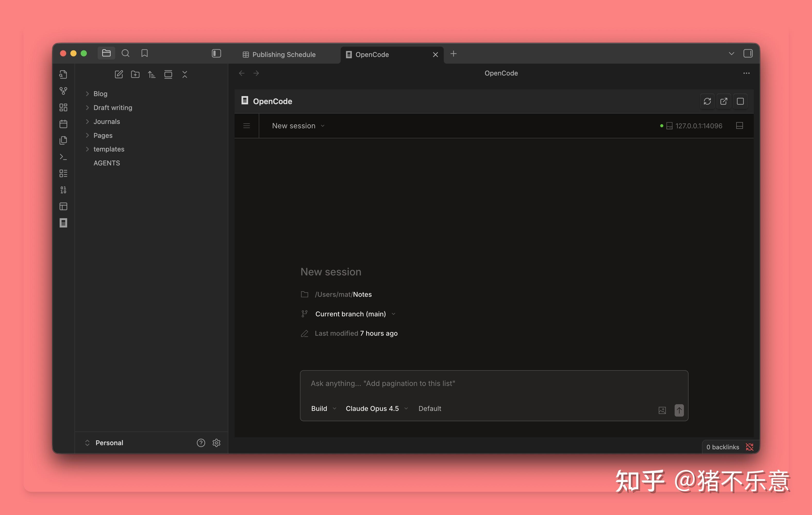This screenshot has width=812, height=515.
Task: Change sort order of file explorer
Action: coord(152,74)
